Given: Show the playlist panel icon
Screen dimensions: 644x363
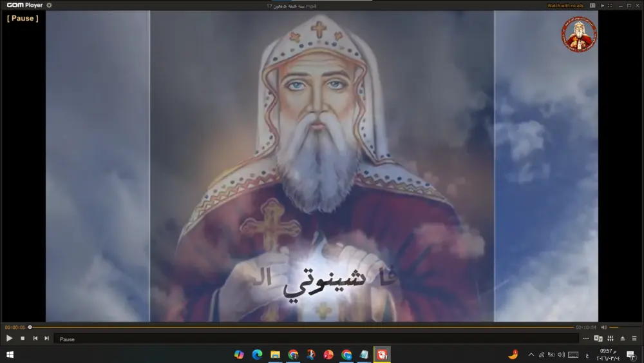Looking at the screenshot, I should click(634, 338).
